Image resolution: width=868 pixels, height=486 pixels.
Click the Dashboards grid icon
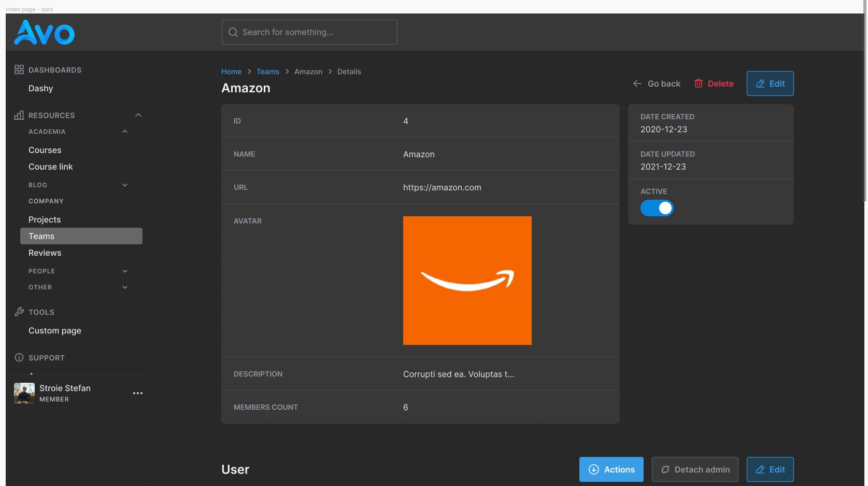[x=19, y=70]
